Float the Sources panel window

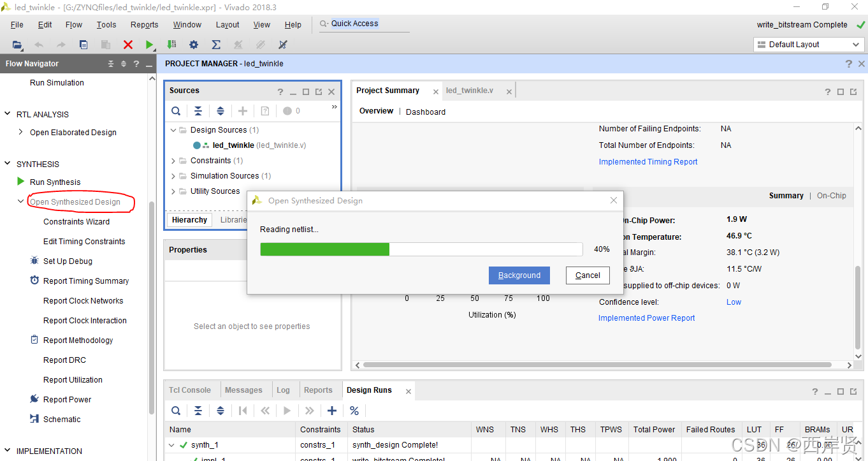click(319, 92)
